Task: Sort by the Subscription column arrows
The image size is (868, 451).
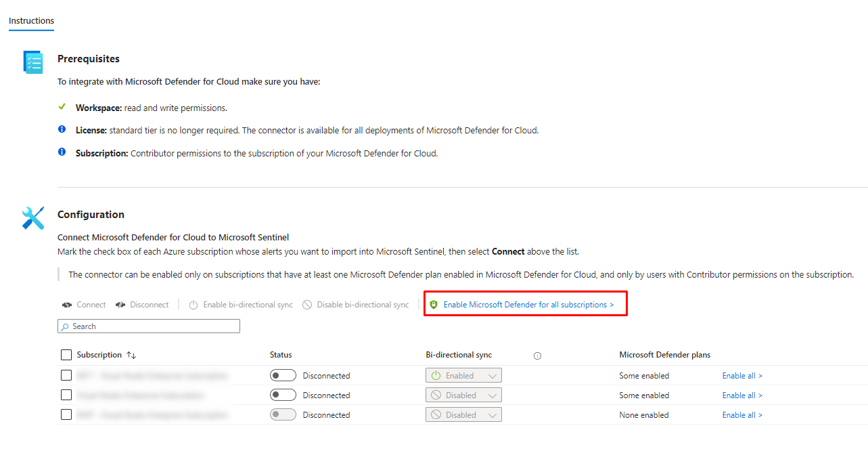Action: pos(131,355)
